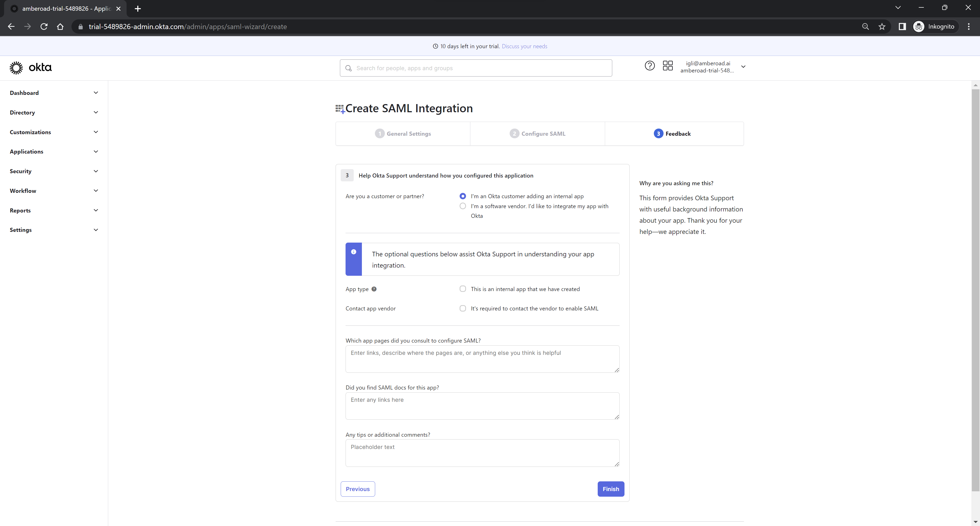Image resolution: width=980 pixels, height=526 pixels.
Task: Click the search magnifier icon in Okta search
Action: [348, 68]
